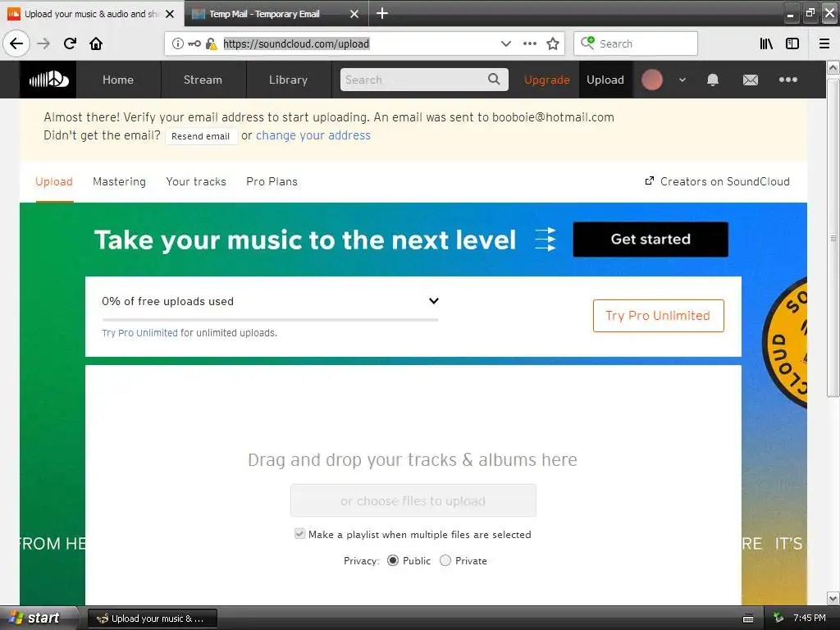
Task: Open the address bar history dropdown
Action: [505, 43]
